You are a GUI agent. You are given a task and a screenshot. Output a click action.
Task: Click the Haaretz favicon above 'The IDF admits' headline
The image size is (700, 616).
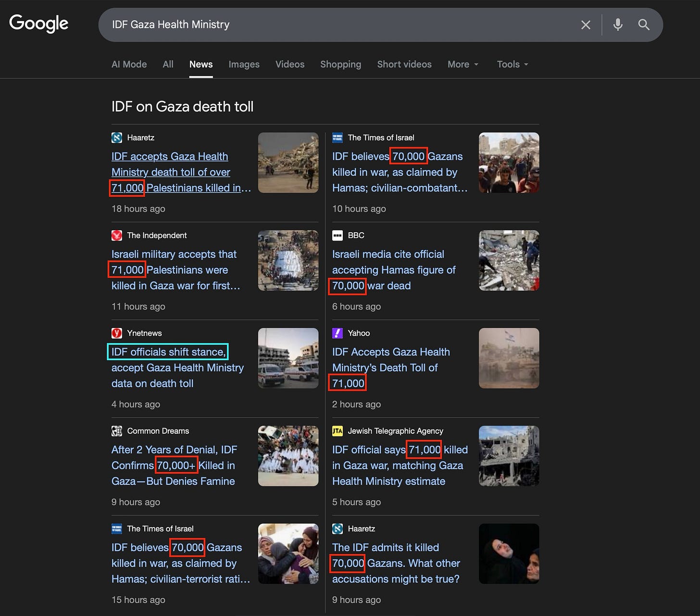click(337, 528)
